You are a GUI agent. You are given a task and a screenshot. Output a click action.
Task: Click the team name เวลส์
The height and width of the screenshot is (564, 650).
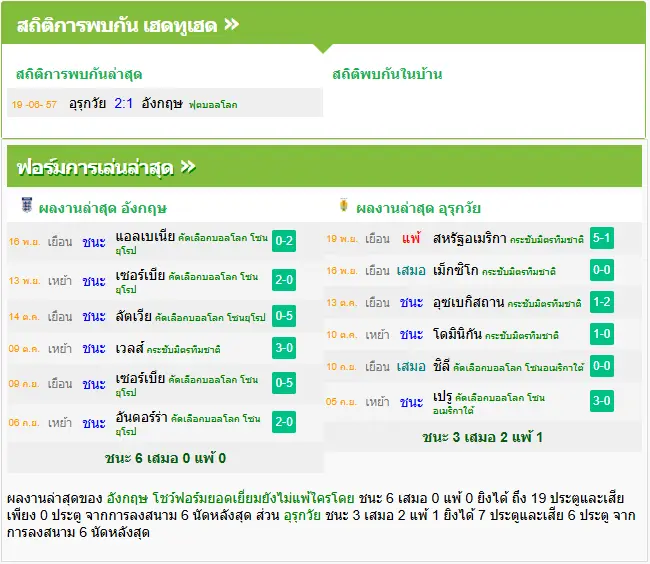130,348
